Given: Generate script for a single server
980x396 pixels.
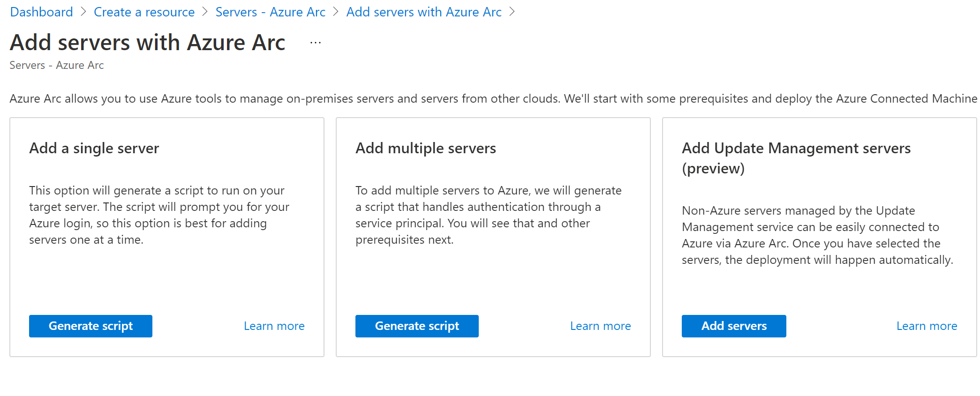Looking at the screenshot, I should pyautogui.click(x=90, y=326).
